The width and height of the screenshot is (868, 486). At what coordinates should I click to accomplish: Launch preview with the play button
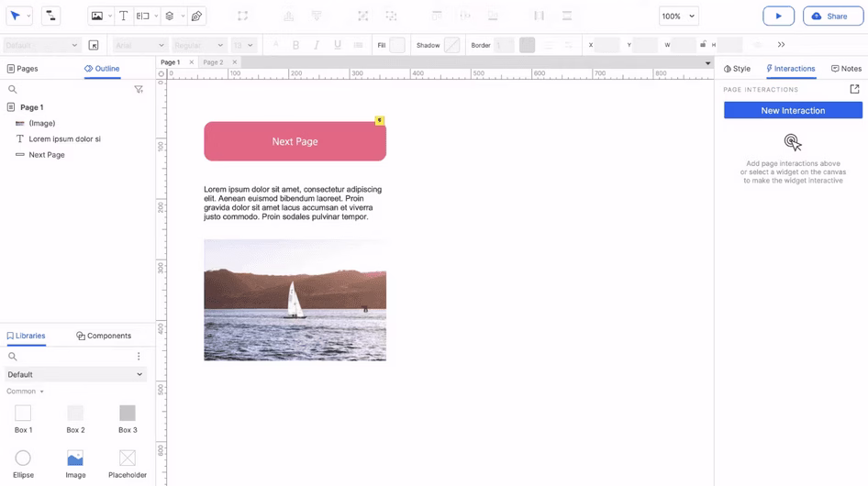(778, 17)
